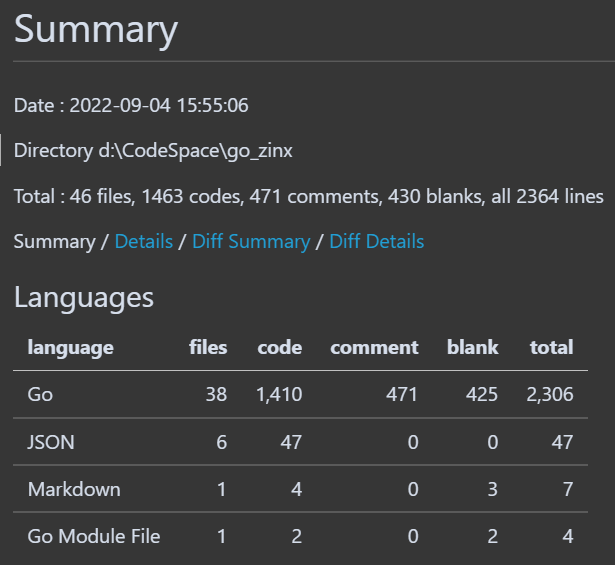
Task: Click the Date line text
Action: point(131,105)
